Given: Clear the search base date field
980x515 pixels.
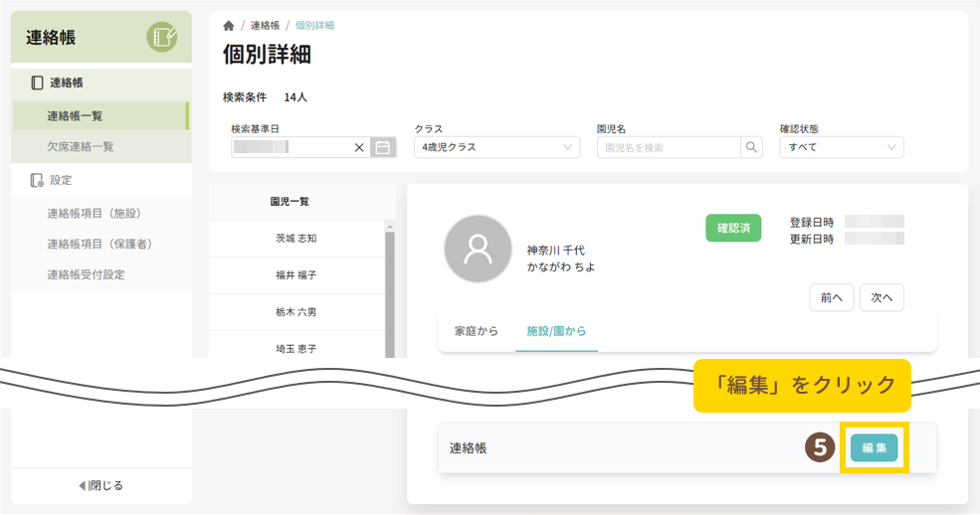Looking at the screenshot, I should point(359,147).
